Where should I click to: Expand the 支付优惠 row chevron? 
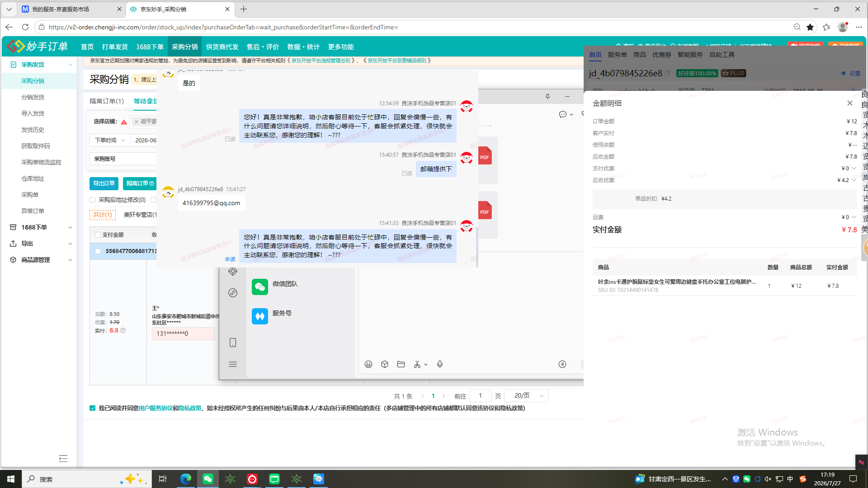pos(854,169)
